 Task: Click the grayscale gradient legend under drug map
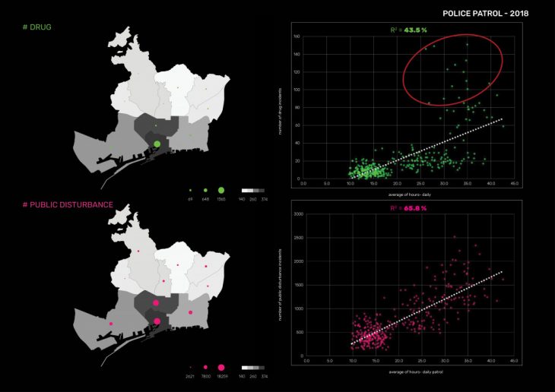pyautogui.click(x=252, y=189)
